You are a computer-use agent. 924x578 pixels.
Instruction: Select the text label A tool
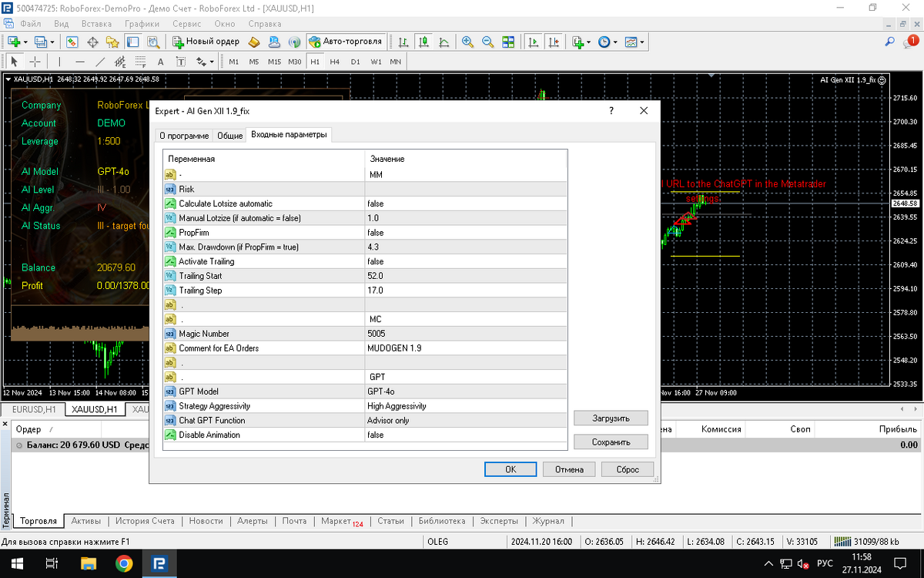tap(160, 62)
